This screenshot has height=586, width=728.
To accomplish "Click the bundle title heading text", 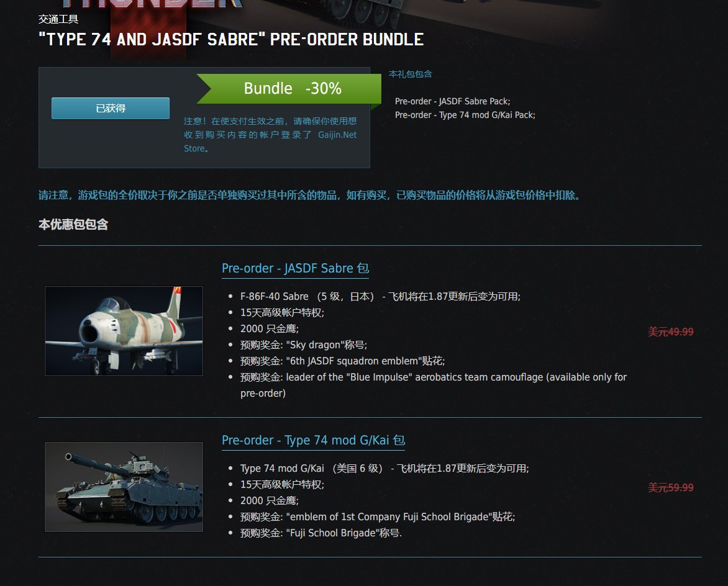I will point(231,40).
